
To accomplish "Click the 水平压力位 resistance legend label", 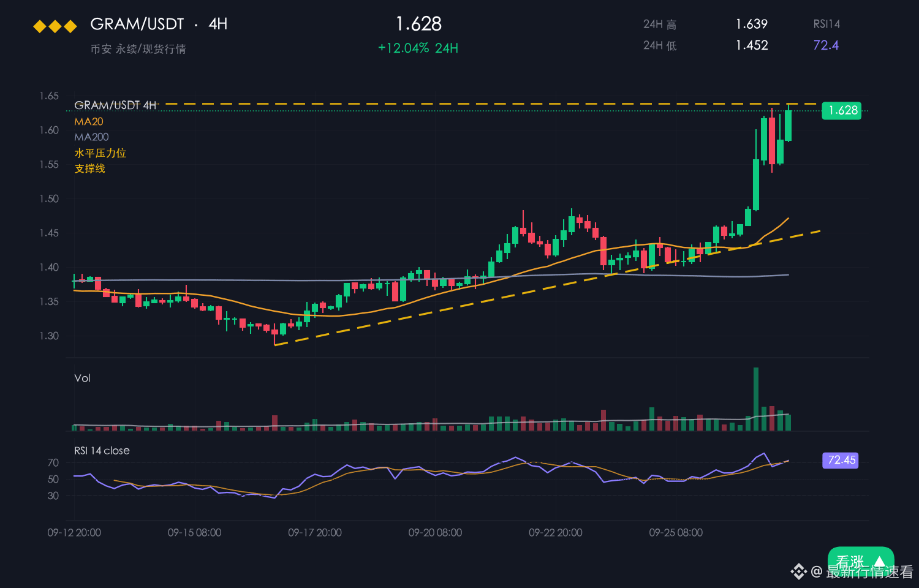I will pyautogui.click(x=100, y=153).
